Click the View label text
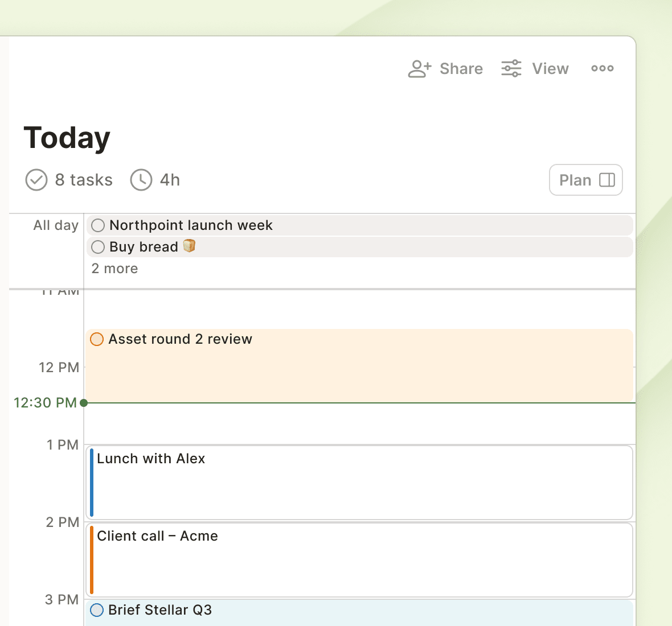672x626 pixels. click(550, 68)
